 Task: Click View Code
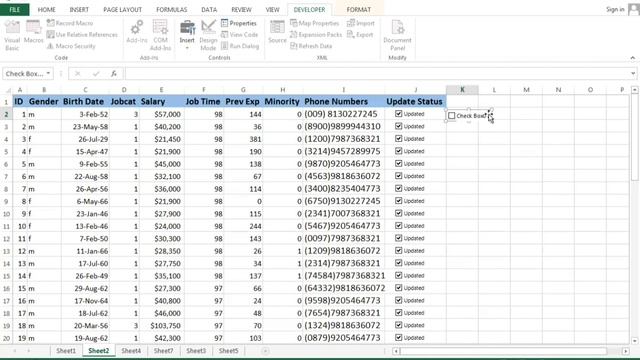(240, 35)
